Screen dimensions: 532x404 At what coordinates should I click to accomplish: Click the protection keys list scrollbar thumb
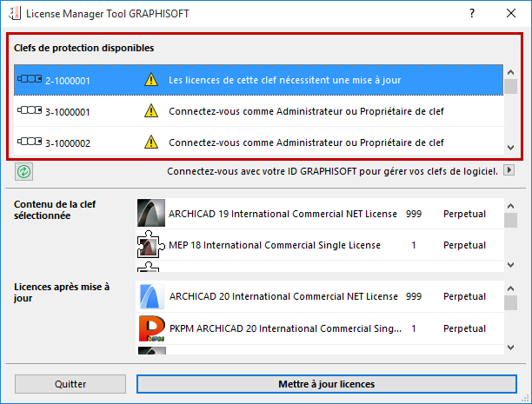click(510, 86)
